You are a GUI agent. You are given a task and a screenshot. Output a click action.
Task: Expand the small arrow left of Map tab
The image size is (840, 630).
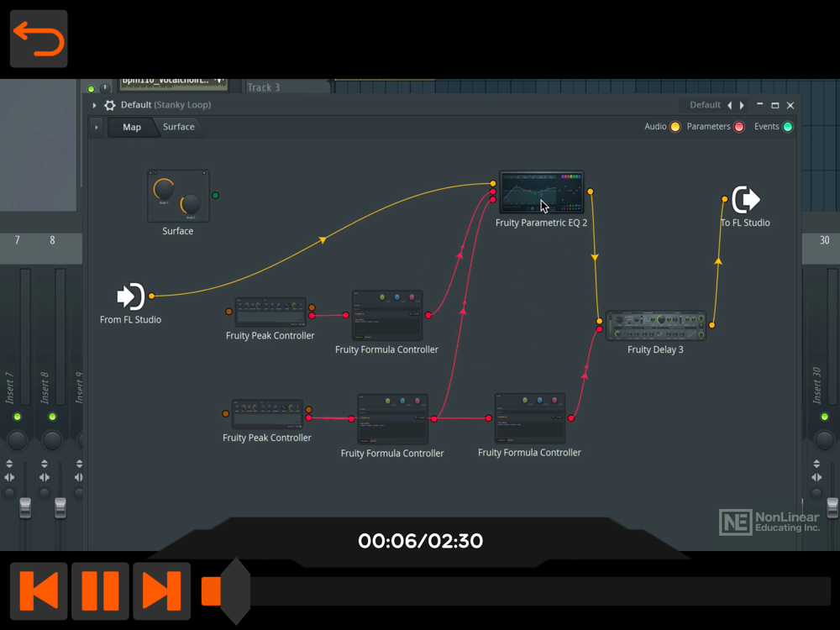pos(97,128)
